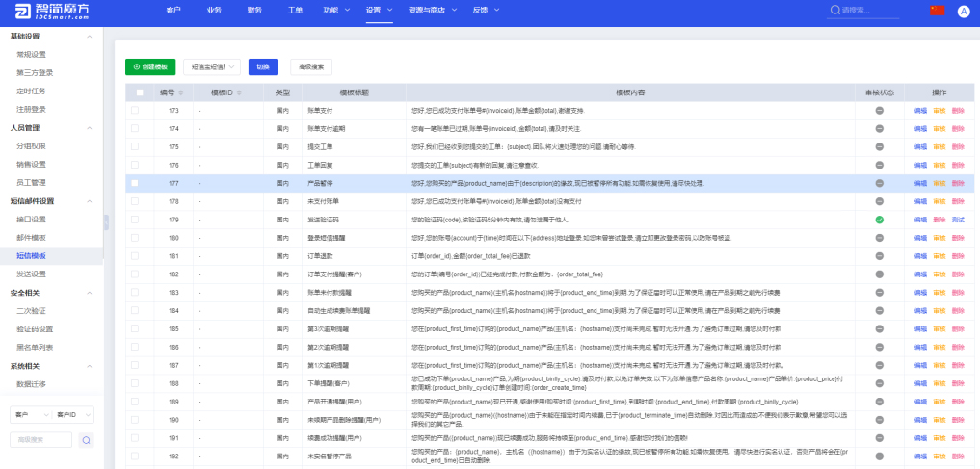This screenshot has width=980, height=469.
Task: Collapse the 基础设置 sidebar section
Action: (x=90, y=36)
